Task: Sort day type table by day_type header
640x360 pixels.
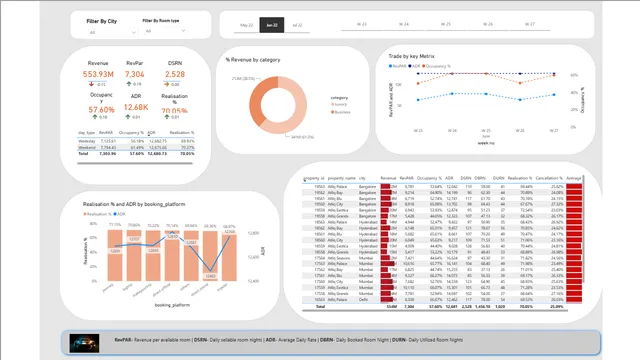Action: [x=86, y=133]
